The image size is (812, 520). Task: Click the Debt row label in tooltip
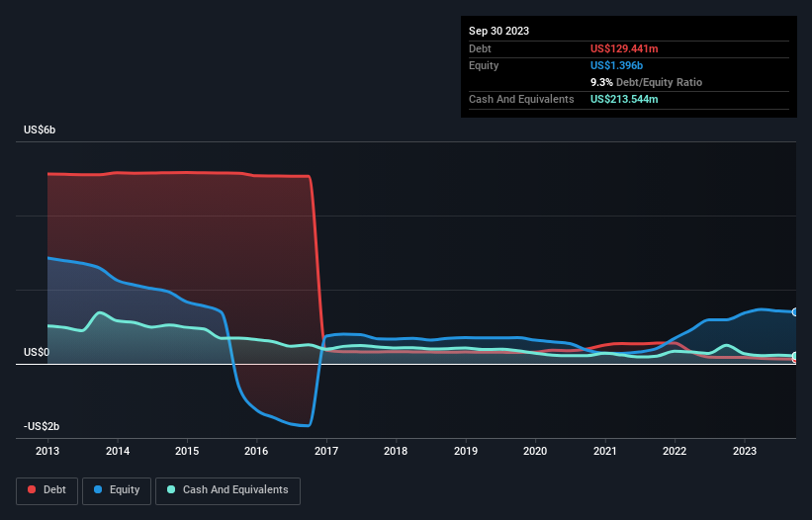point(480,48)
